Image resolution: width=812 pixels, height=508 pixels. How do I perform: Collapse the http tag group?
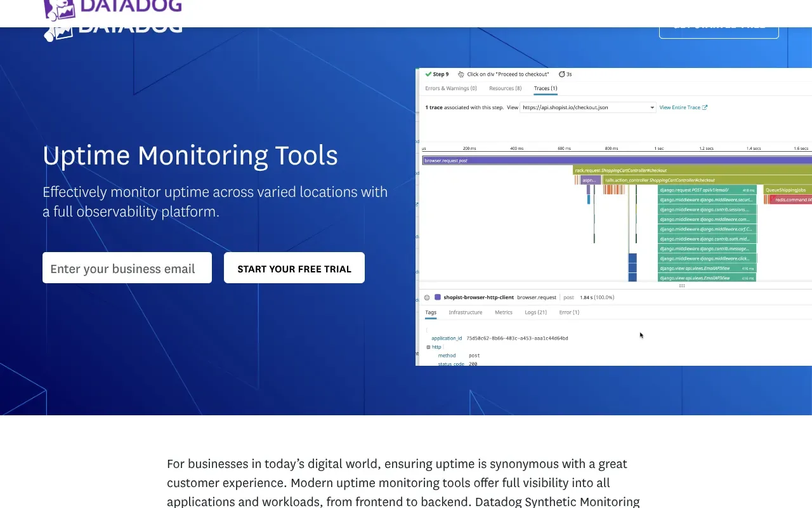click(429, 347)
